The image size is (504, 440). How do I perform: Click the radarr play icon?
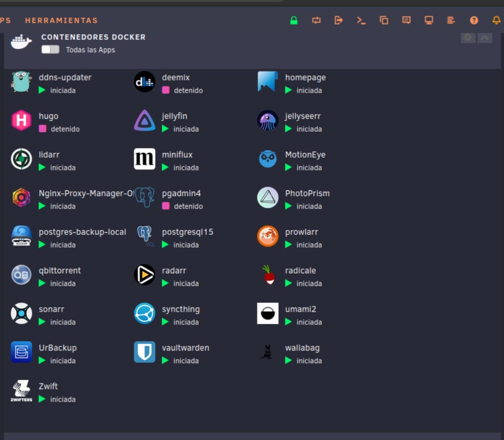point(144,275)
